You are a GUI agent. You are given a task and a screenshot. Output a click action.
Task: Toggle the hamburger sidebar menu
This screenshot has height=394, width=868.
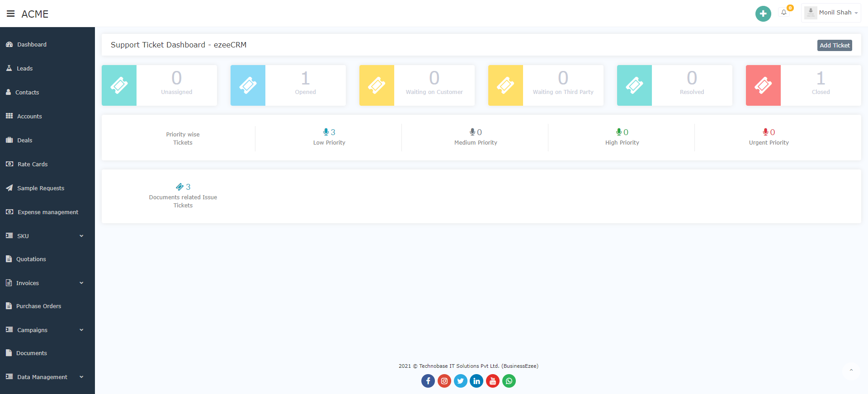point(10,14)
